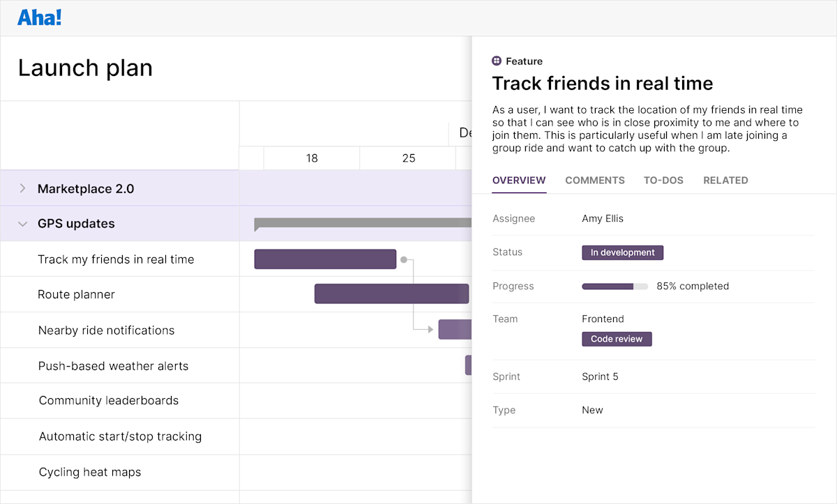The image size is (837, 504).
Task: View the RELATED tab
Action: [725, 180]
